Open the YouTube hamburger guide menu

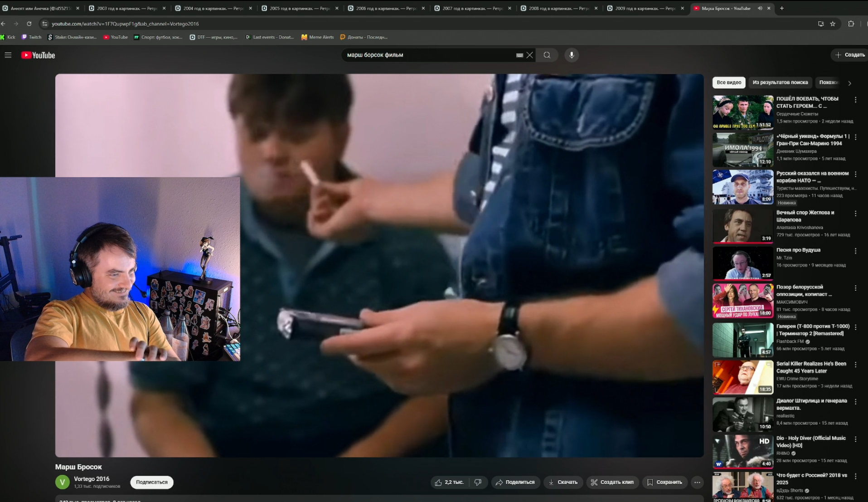click(x=8, y=55)
